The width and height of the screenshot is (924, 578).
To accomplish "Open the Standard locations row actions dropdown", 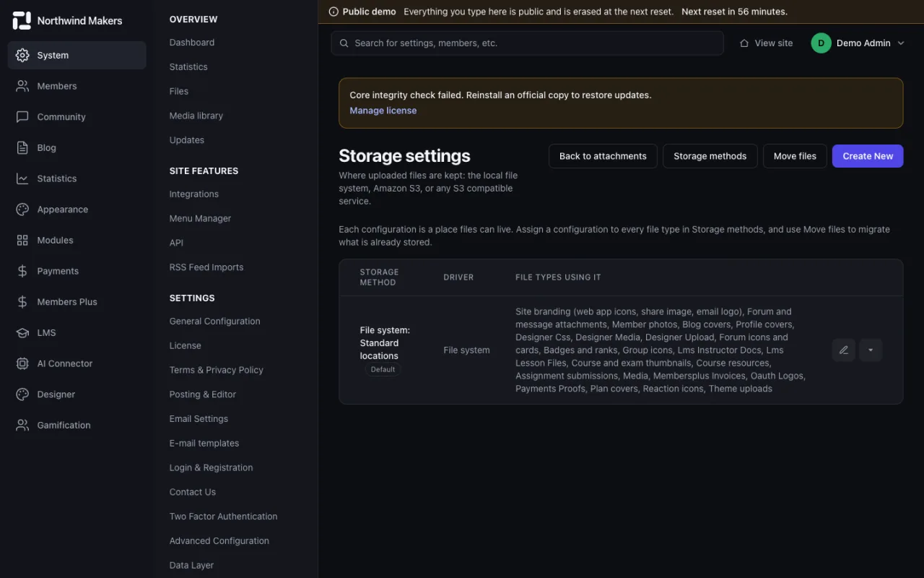I will tap(871, 350).
